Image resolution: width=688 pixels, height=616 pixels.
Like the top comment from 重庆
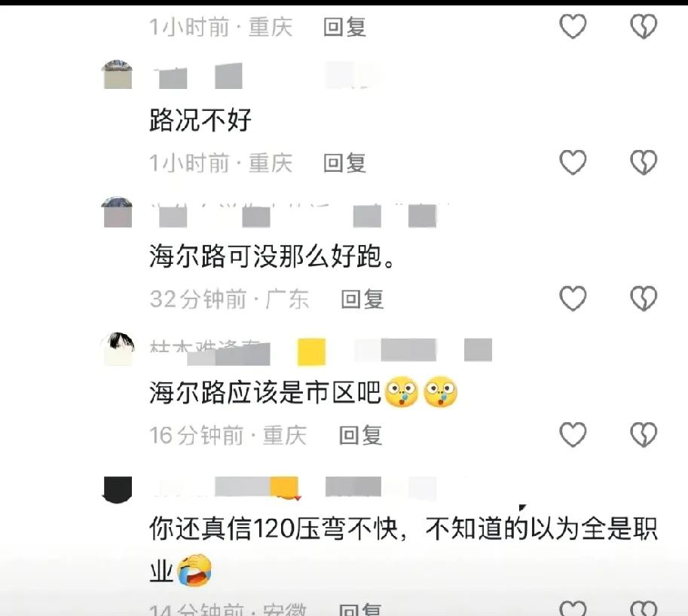pyautogui.click(x=573, y=26)
